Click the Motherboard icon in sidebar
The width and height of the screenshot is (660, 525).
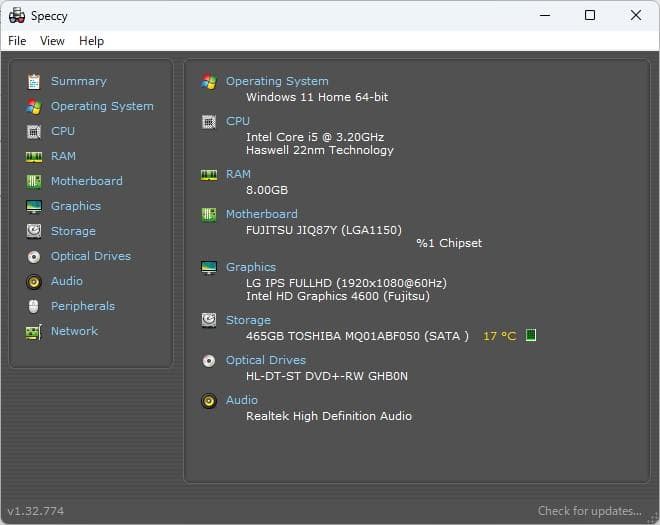[34, 181]
